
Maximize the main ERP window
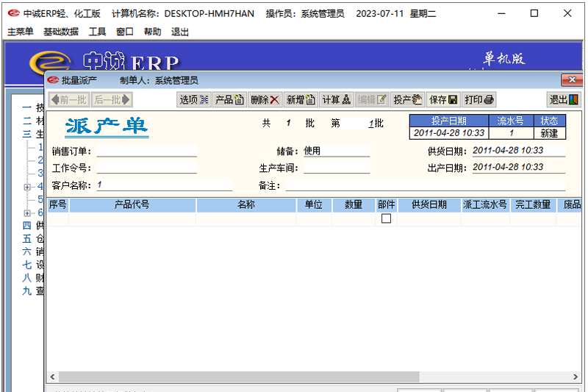pos(534,13)
